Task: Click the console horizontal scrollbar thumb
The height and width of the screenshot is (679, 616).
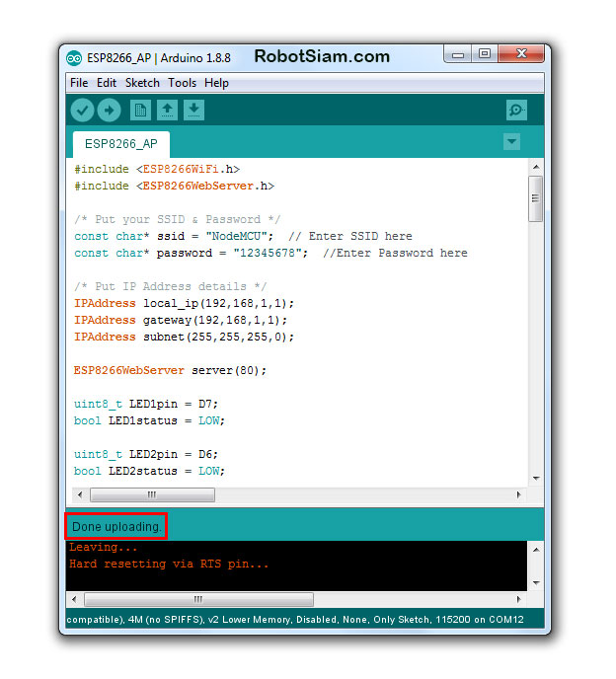Action: pos(198,599)
